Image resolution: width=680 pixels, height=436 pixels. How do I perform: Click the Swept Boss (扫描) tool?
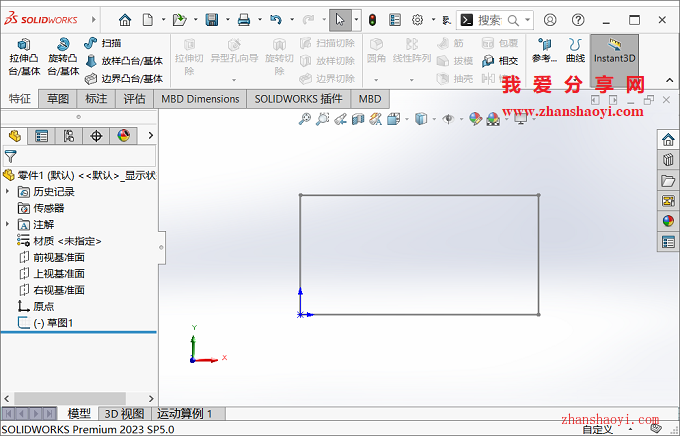[x=103, y=43]
